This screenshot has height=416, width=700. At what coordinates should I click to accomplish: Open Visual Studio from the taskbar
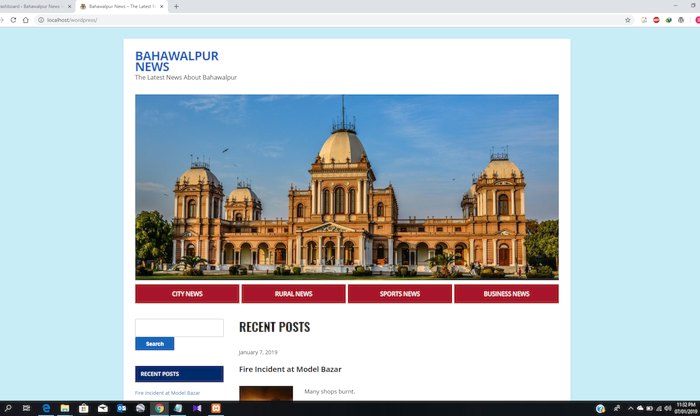197,408
